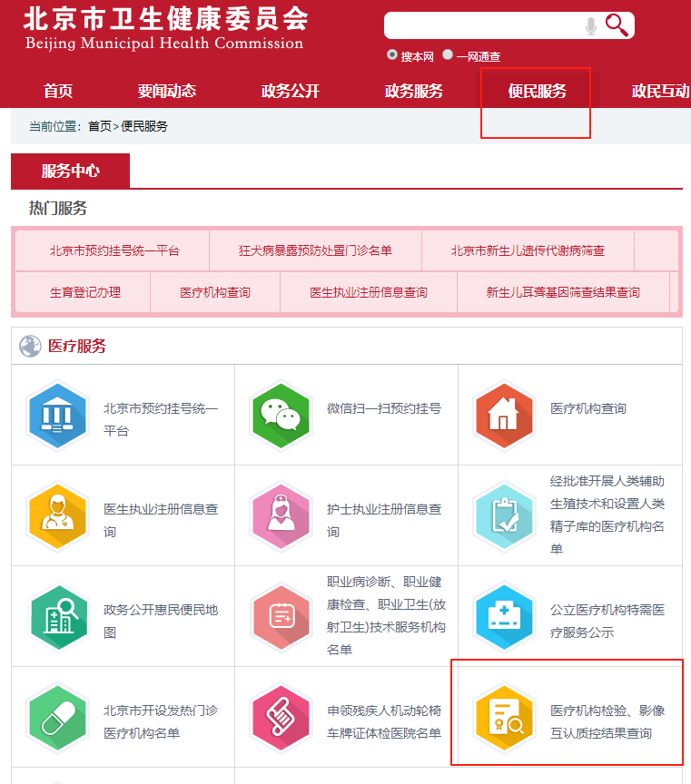Click the orange house hexagon icon
The image size is (691, 784).
coord(504,416)
